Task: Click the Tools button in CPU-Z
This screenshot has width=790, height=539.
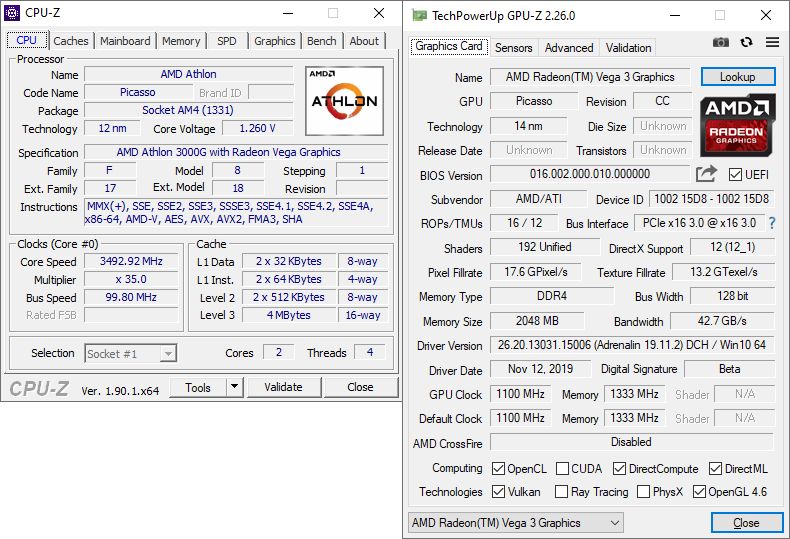Action: [198, 387]
